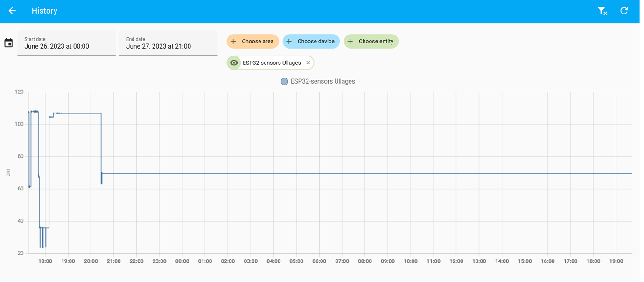644x282 pixels.
Task: Open Choose area picker
Action: (x=253, y=42)
